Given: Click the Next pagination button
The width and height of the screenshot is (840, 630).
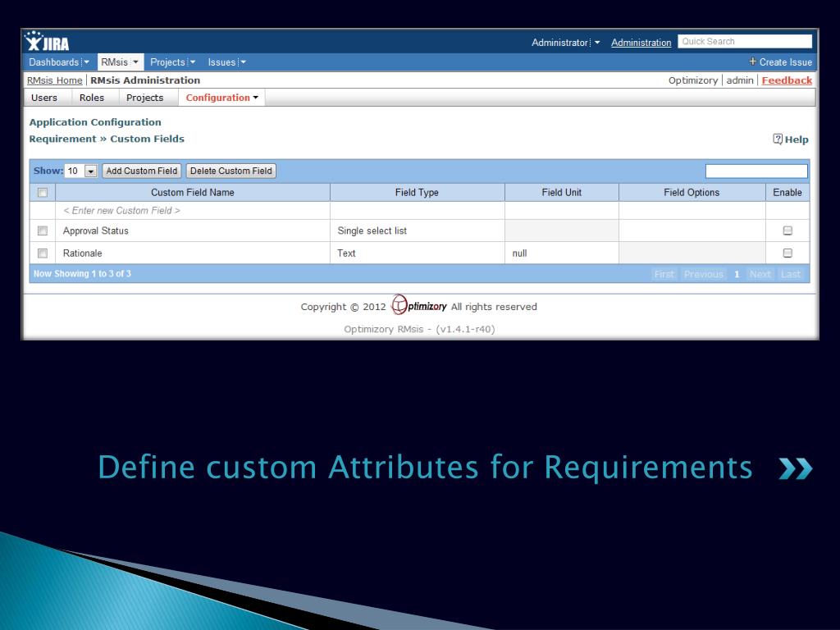Looking at the screenshot, I should pos(760,274).
